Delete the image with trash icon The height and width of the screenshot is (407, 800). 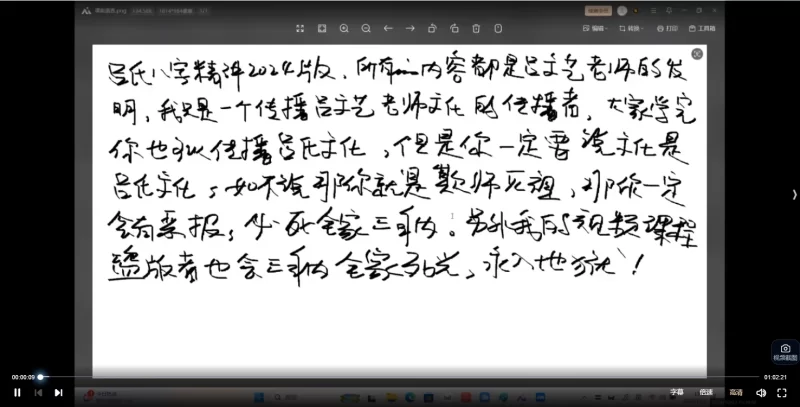476,28
